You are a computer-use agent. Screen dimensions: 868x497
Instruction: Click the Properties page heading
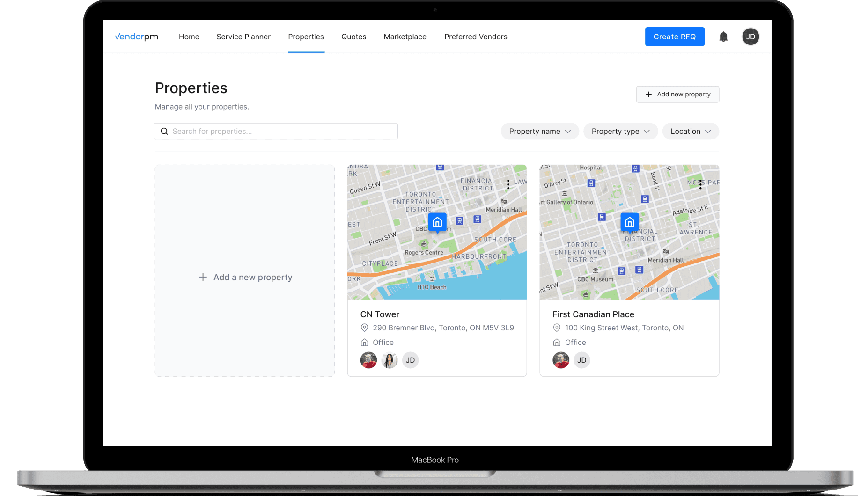(x=191, y=88)
